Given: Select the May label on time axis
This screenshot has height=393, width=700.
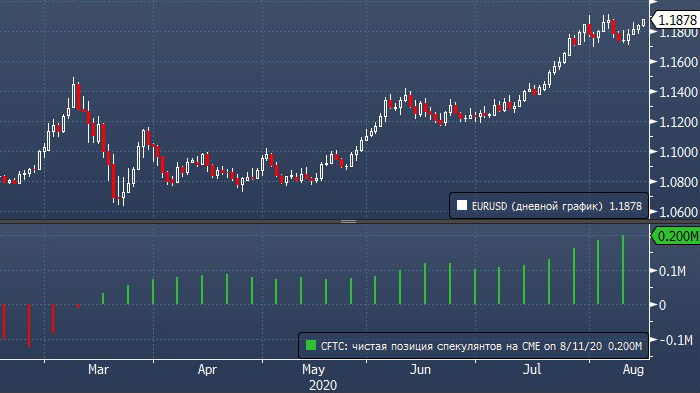Looking at the screenshot, I should click(313, 370).
